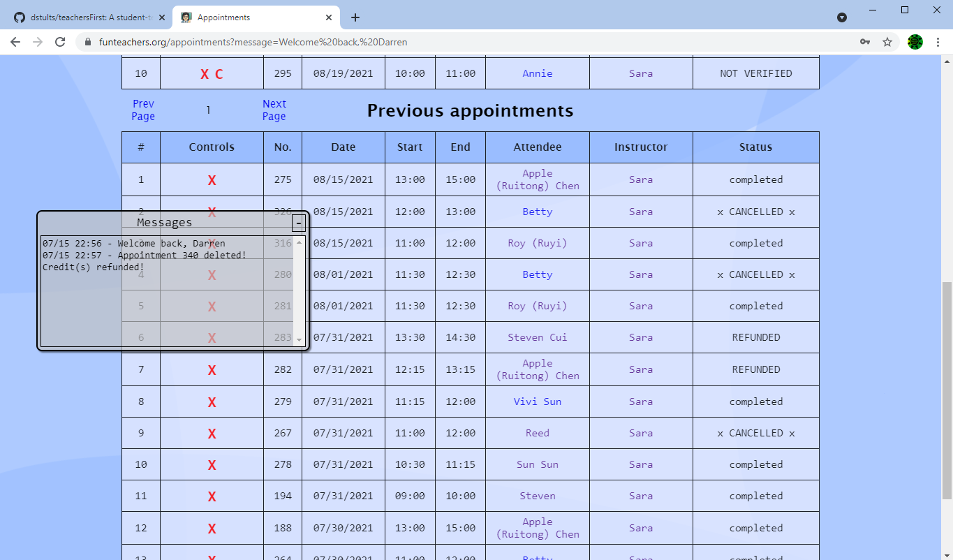Delete appointment 267 using red X
The width and height of the screenshot is (953, 560).
point(212,434)
